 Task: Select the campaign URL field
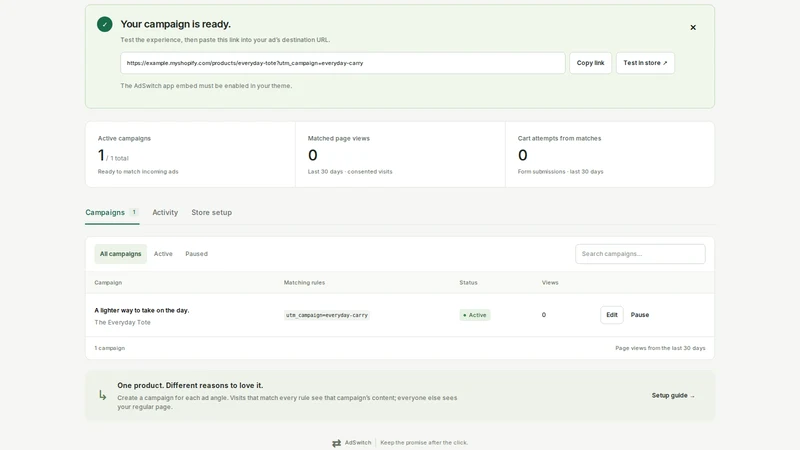343,63
